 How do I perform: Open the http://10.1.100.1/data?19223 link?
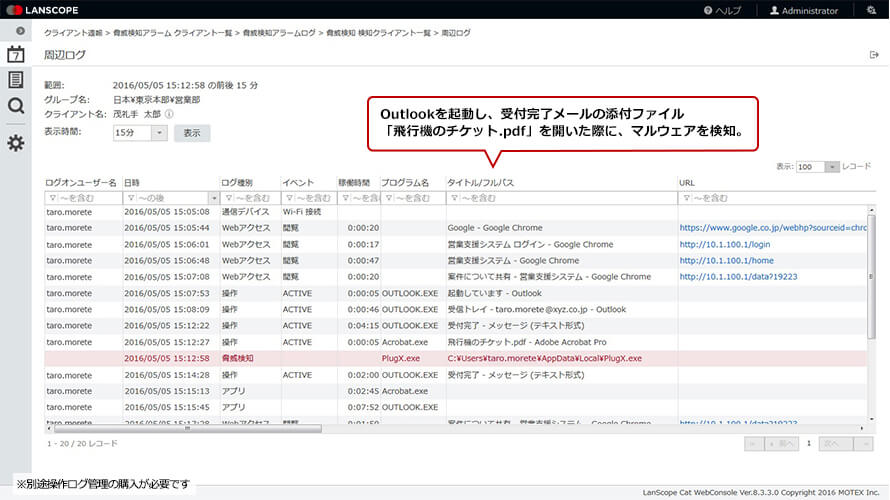[738, 277]
